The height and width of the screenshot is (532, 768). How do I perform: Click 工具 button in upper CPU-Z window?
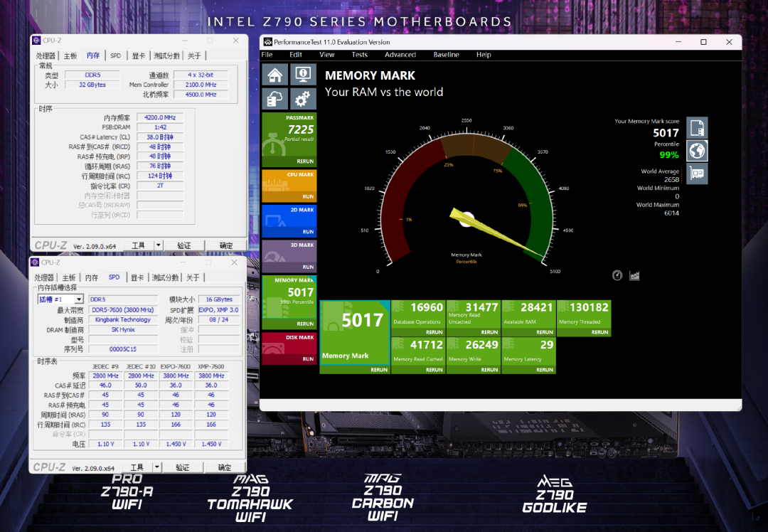pyautogui.click(x=138, y=245)
